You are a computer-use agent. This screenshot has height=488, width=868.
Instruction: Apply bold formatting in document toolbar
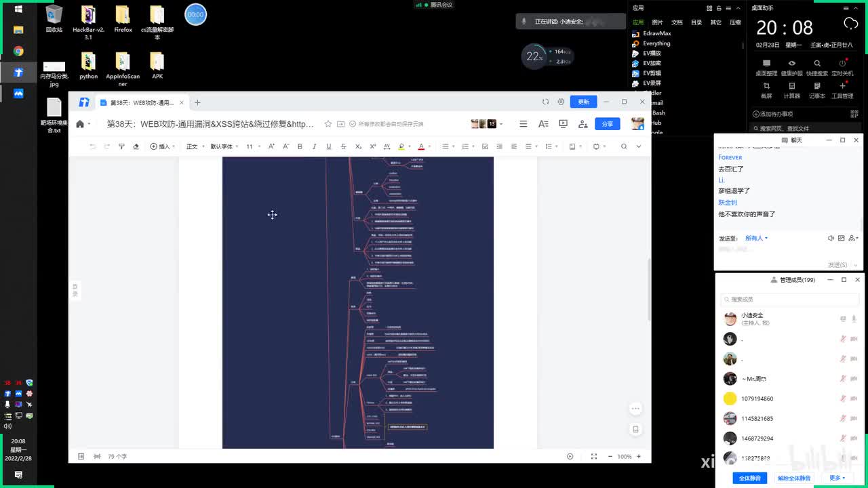pyautogui.click(x=300, y=146)
